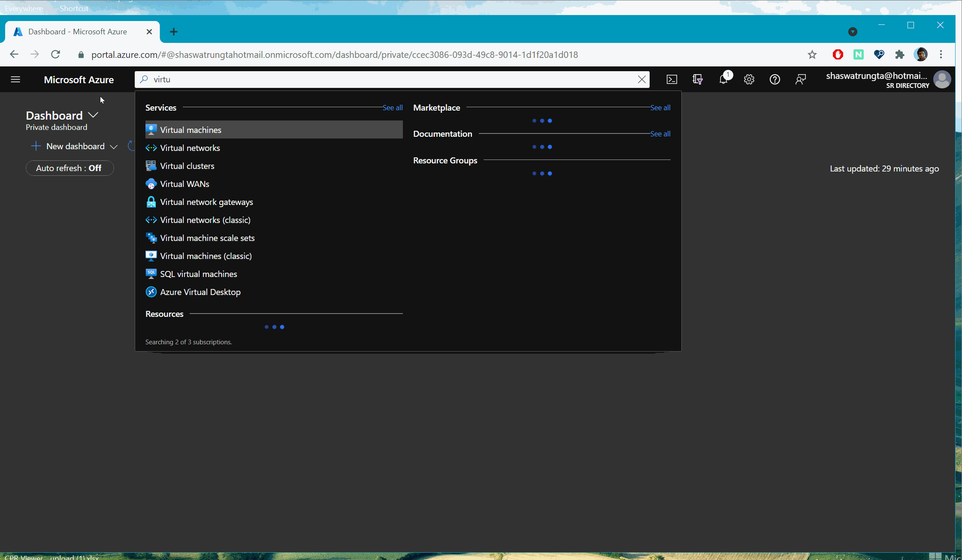Open the Azure portal hamburger menu

click(15, 79)
